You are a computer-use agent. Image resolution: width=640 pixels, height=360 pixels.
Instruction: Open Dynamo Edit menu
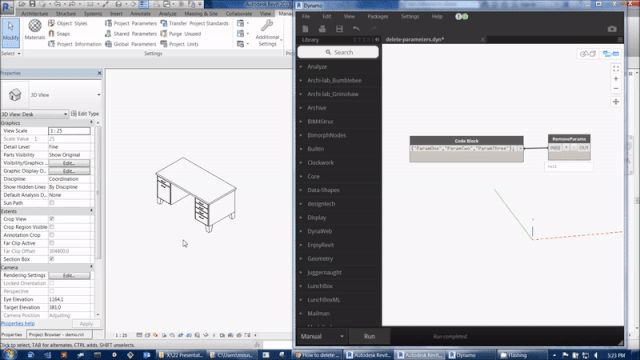coord(327,16)
